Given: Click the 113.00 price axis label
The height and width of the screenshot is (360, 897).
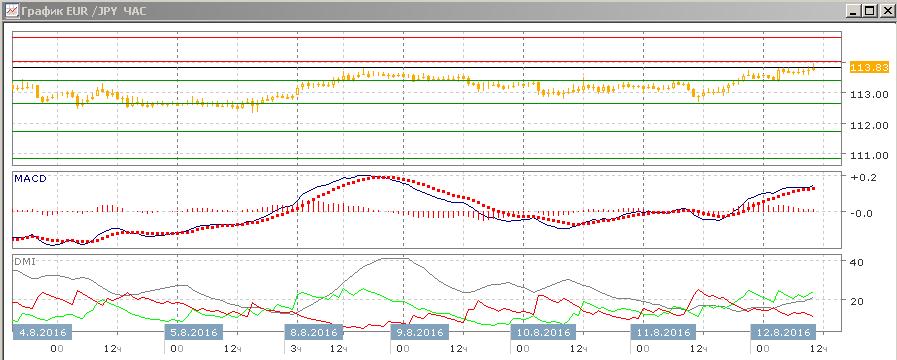Looking at the screenshot, I should click(869, 94).
